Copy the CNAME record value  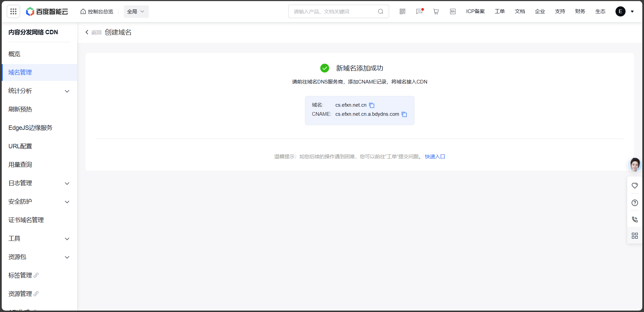click(404, 114)
